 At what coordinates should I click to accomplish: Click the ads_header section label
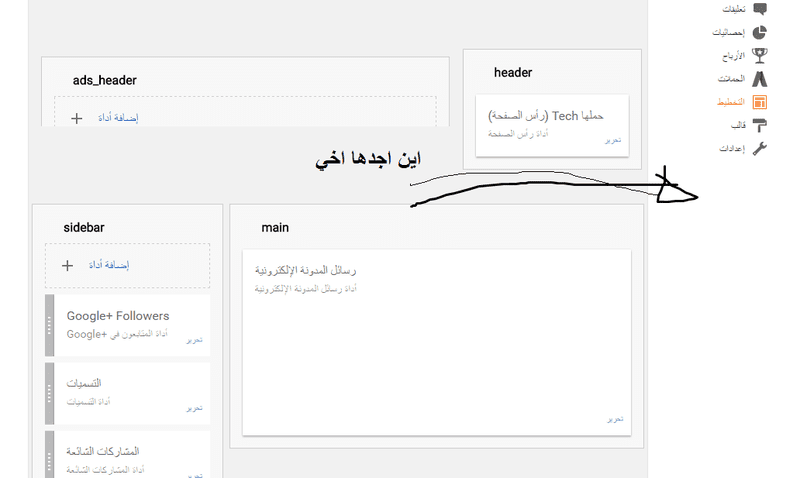pyautogui.click(x=105, y=80)
